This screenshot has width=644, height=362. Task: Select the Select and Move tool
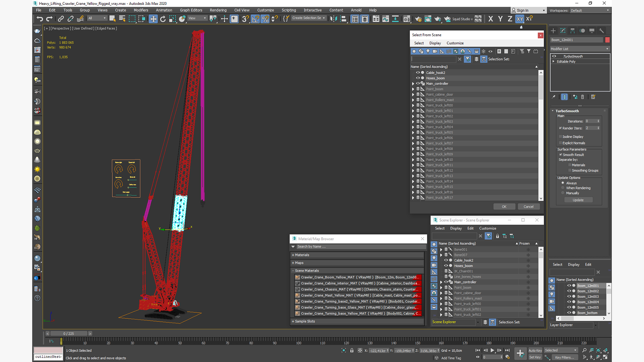153,19
